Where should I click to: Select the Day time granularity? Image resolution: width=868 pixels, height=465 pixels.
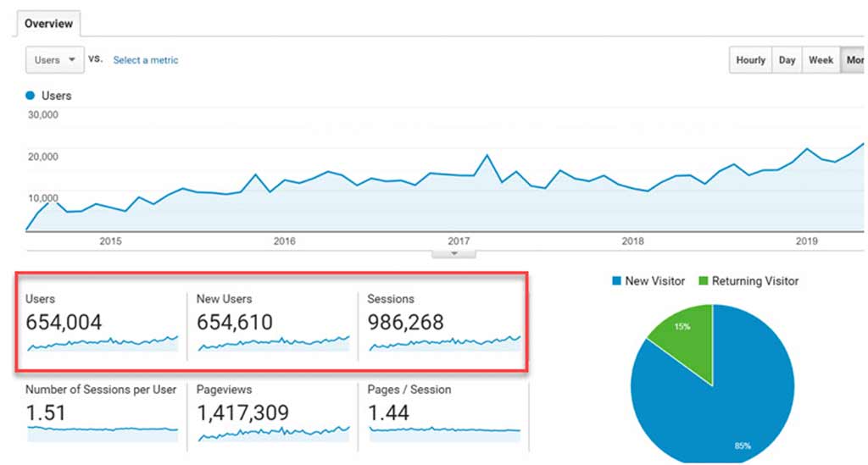(x=787, y=60)
